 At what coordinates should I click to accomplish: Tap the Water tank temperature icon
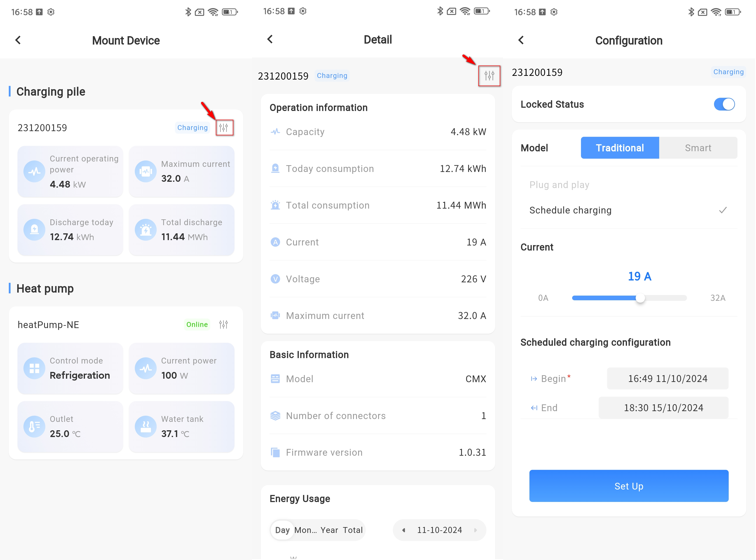(146, 427)
